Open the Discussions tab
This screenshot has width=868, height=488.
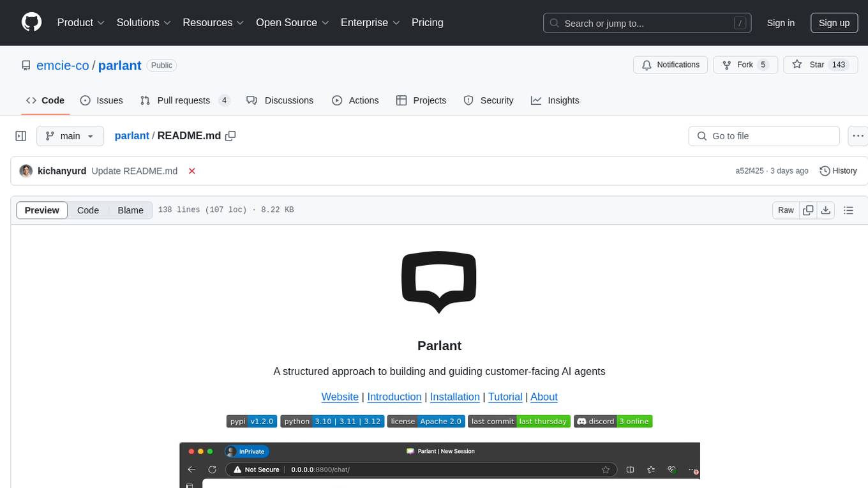(280, 100)
